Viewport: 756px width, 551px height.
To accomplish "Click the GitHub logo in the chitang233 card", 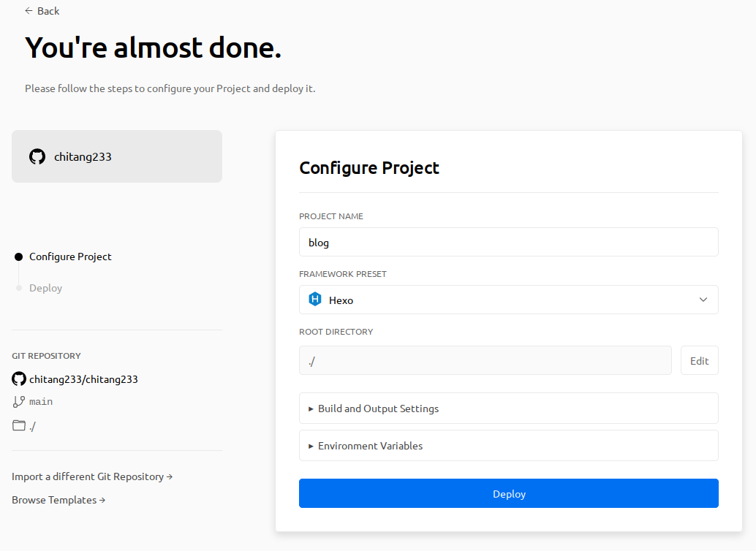I will coord(37,156).
